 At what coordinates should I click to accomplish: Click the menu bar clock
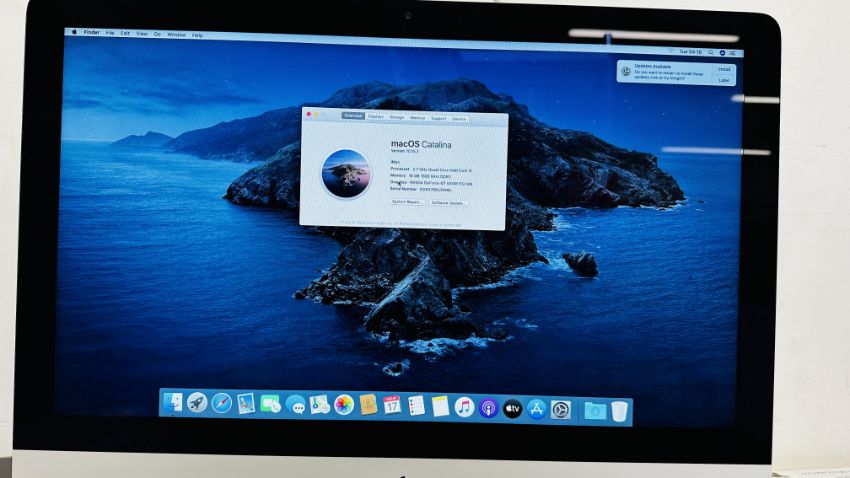point(691,52)
